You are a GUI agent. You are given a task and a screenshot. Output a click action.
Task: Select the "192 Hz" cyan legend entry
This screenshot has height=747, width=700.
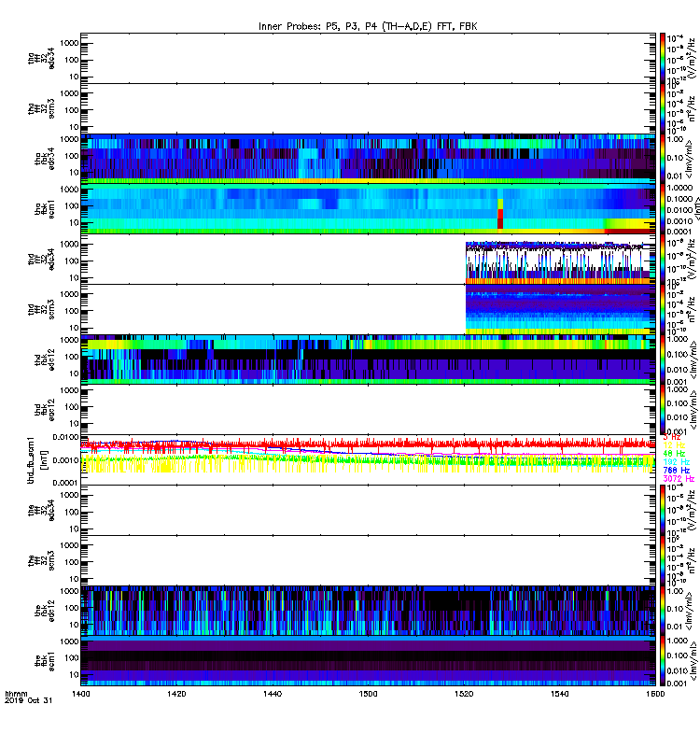(x=676, y=462)
